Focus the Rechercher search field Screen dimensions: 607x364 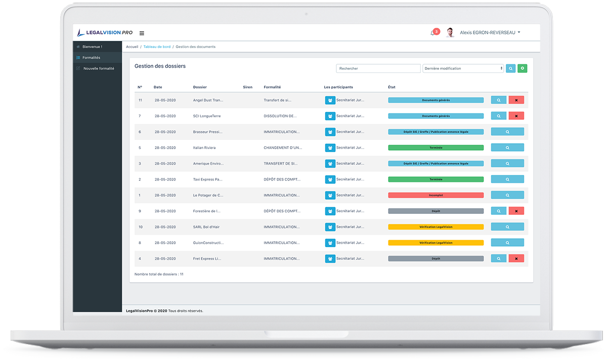[x=378, y=68]
